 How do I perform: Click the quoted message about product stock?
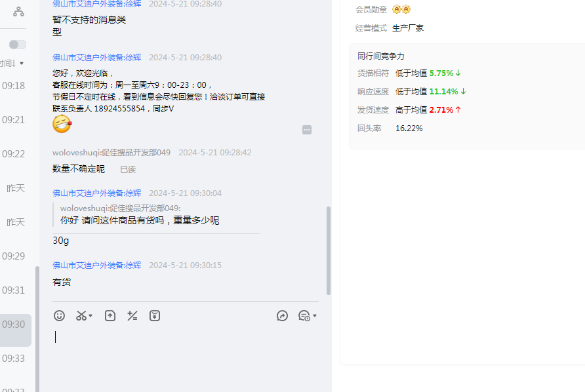click(x=140, y=220)
